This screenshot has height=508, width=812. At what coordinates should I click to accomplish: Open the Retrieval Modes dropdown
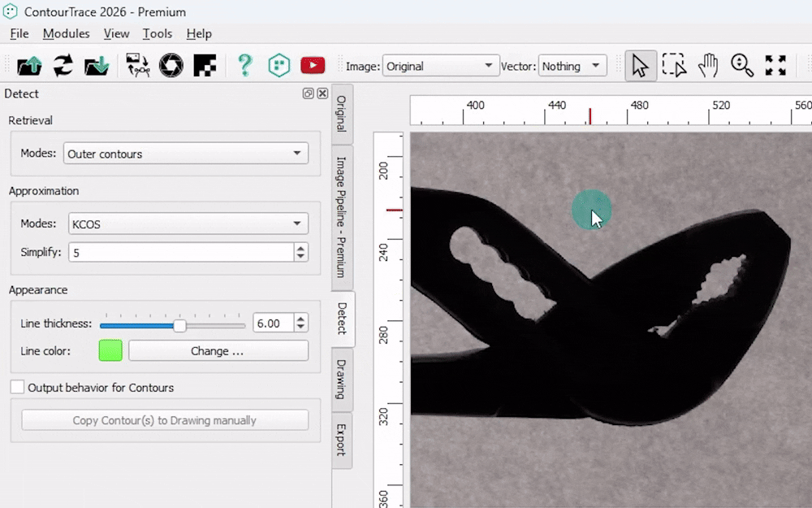tap(185, 154)
